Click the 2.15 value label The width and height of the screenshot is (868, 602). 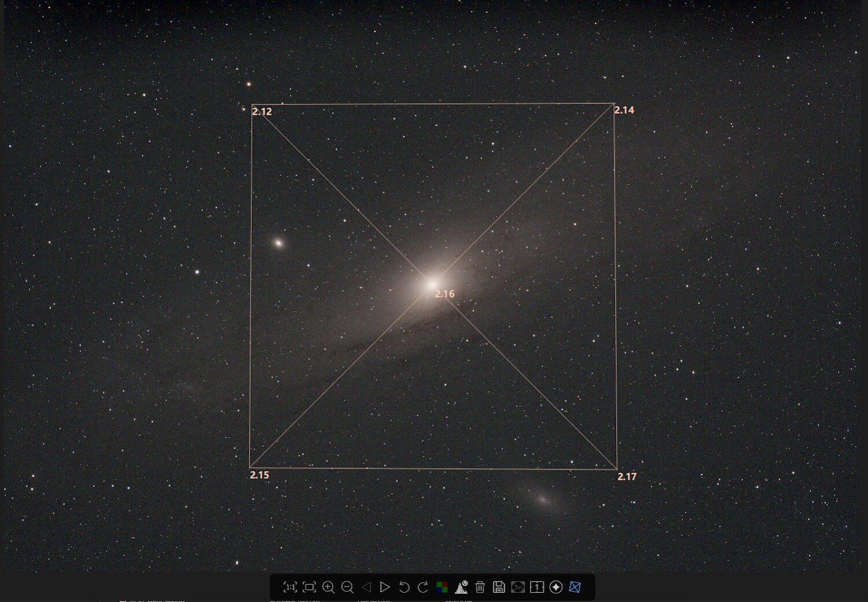[x=260, y=475]
